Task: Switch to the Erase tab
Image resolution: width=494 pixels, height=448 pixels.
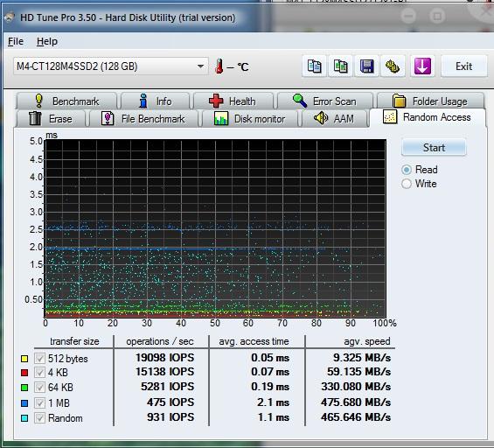Action: tap(51, 118)
